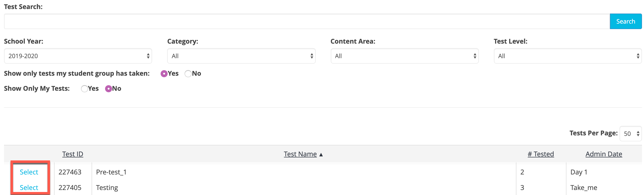
Task: Select the Pre-test_1 test row
Action: click(29, 172)
